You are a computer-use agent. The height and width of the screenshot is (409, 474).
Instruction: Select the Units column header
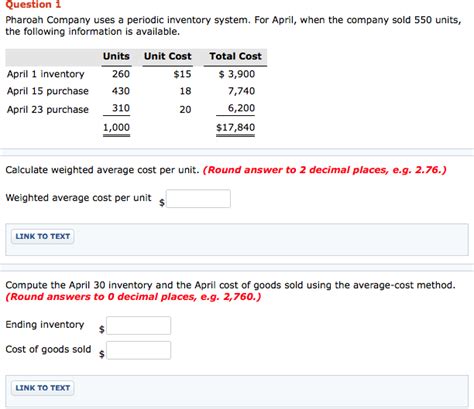click(116, 56)
